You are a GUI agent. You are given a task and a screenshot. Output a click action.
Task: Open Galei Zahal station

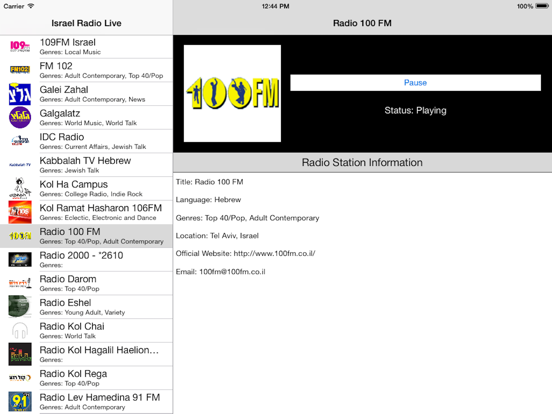[x=86, y=94]
